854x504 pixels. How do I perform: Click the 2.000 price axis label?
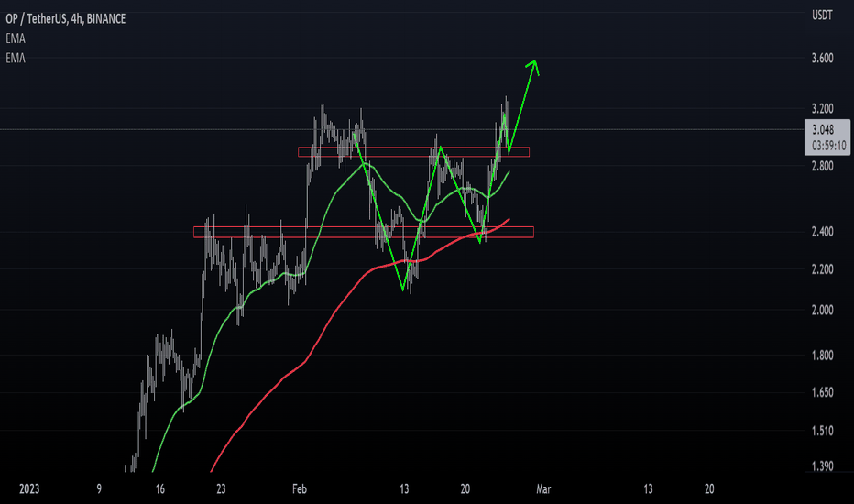coord(823,310)
